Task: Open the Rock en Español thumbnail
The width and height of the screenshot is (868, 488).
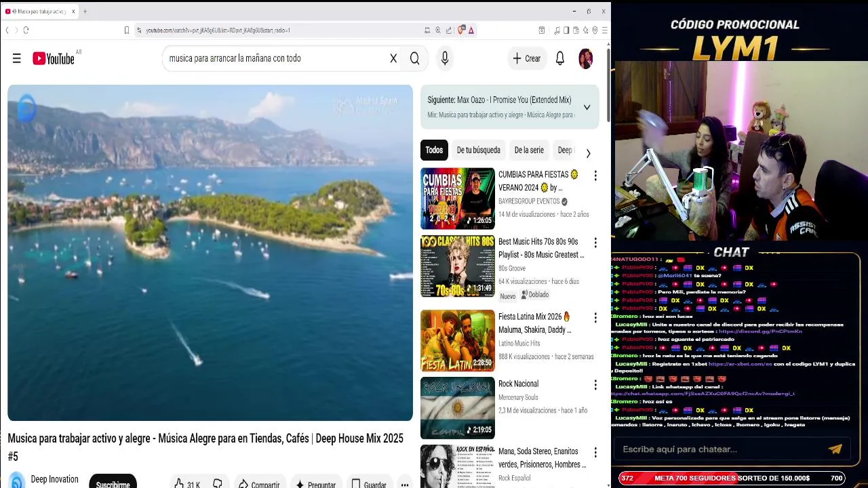Action: (x=458, y=466)
